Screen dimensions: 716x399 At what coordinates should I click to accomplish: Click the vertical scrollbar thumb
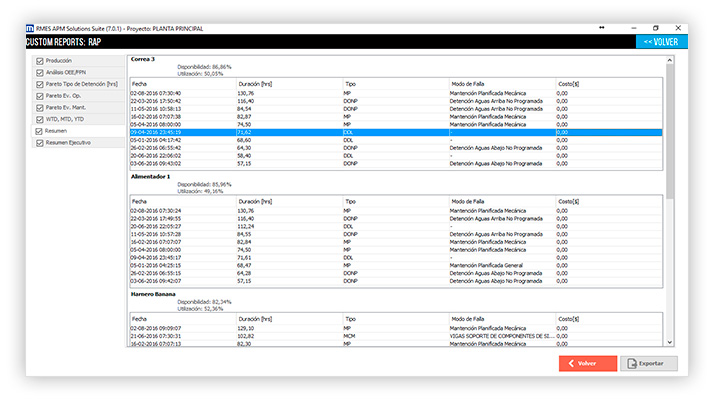[669, 131]
